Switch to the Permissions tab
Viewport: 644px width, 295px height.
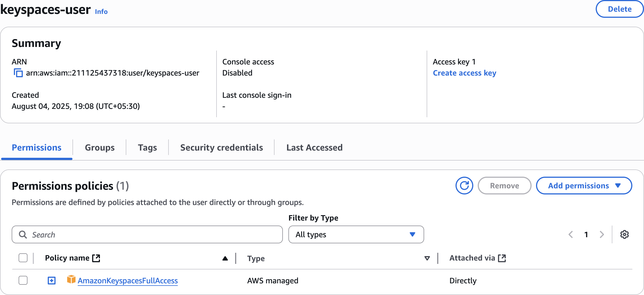[37, 147]
